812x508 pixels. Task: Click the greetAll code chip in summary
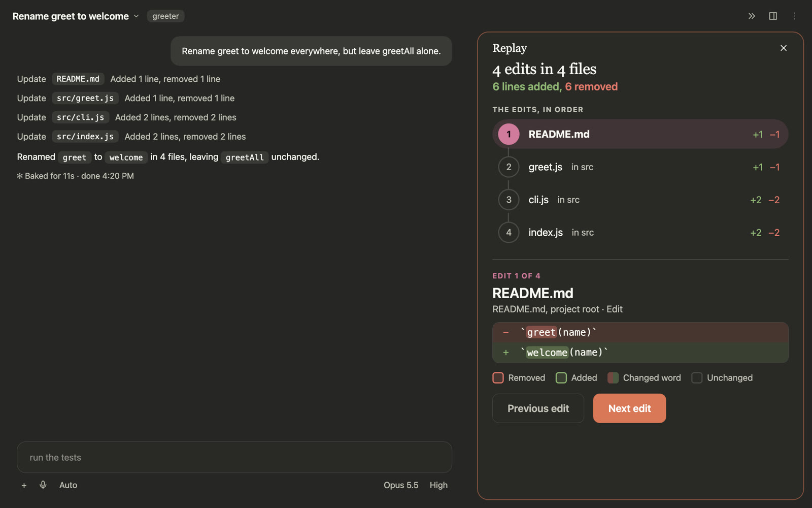pyautogui.click(x=245, y=157)
